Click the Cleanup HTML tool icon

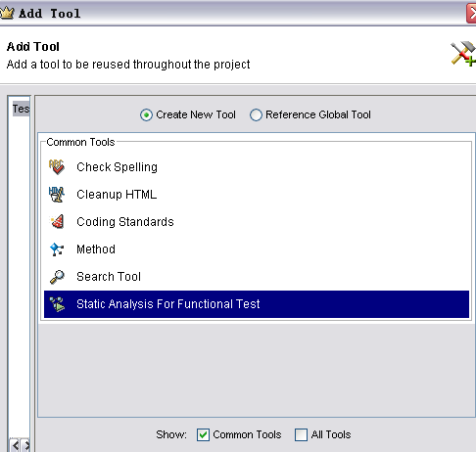pos(57,195)
